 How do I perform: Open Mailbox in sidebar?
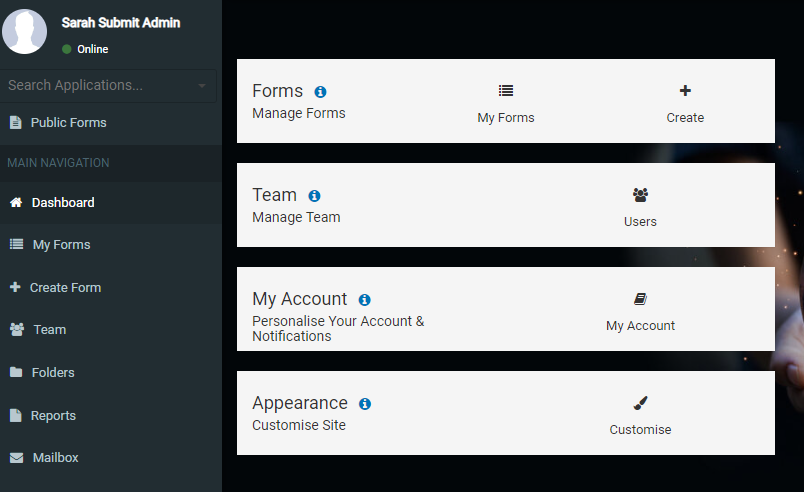click(111, 458)
